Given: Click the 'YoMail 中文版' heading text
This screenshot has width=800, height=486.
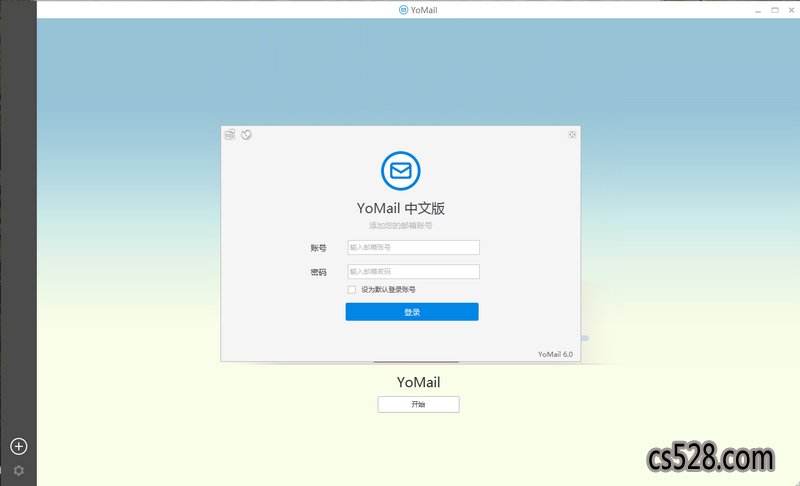Looking at the screenshot, I should [x=401, y=208].
